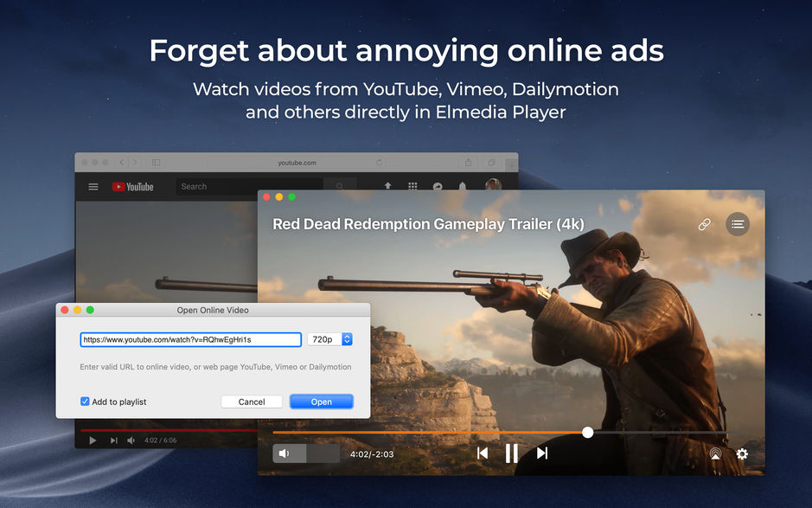Image resolution: width=812 pixels, height=508 pixels.
Task: Click the YouTube apps grid icon
Action: pyautogui.click(x=412, y=186)
